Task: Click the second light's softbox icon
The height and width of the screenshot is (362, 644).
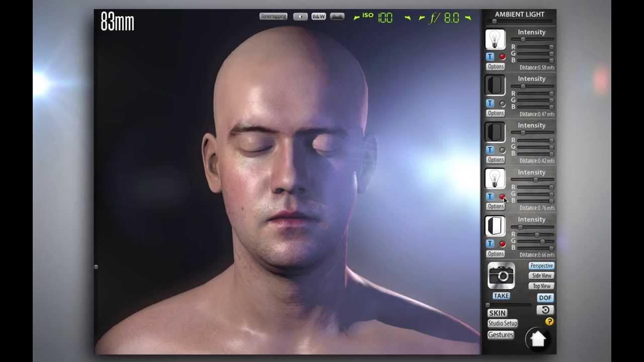Action: 495,85
